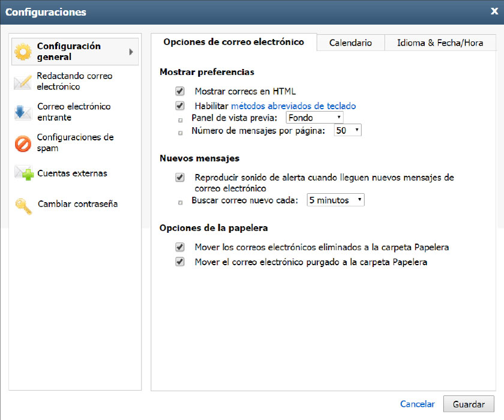Click the envelope-with-plus Cuentas externas icon
504x420 pixels.
24,173
